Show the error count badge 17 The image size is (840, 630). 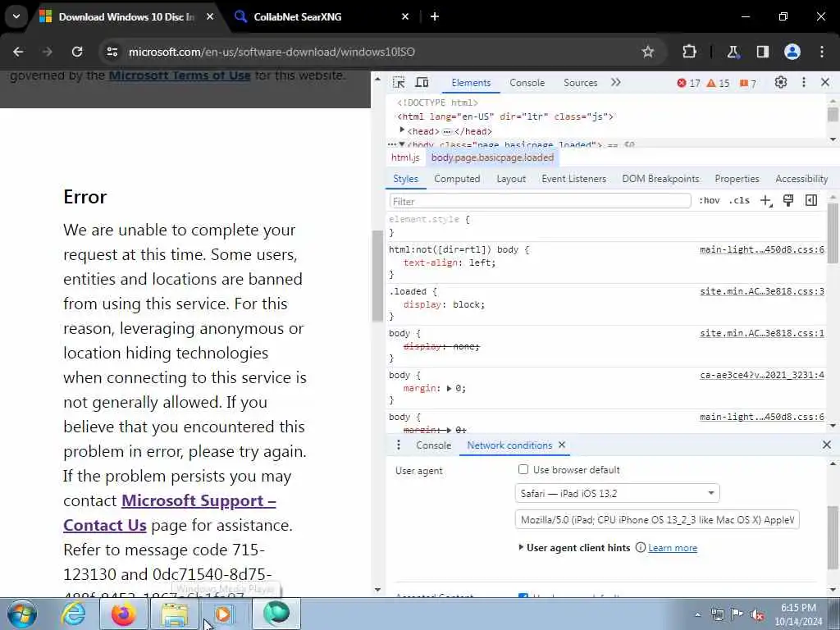pos(688,83)
